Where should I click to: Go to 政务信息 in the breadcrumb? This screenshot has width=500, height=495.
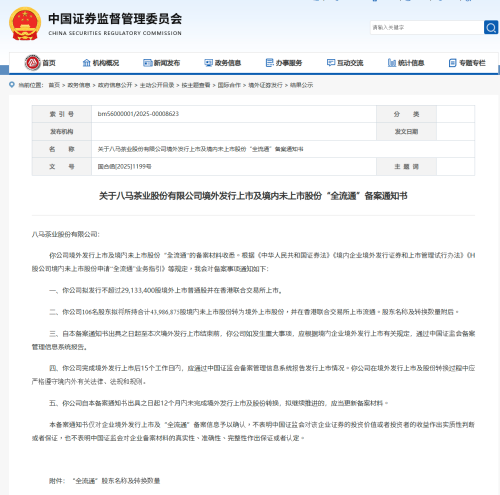[x=79, y=85]
